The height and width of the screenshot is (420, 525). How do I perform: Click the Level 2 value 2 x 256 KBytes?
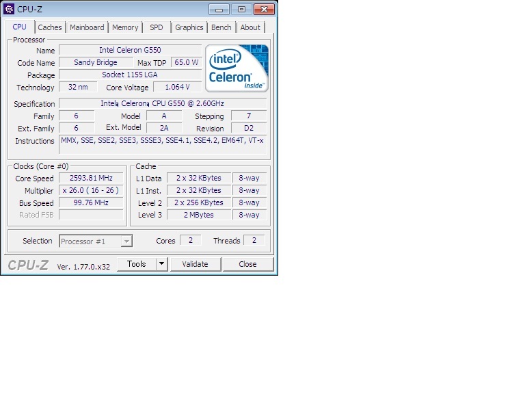(199, 202)
